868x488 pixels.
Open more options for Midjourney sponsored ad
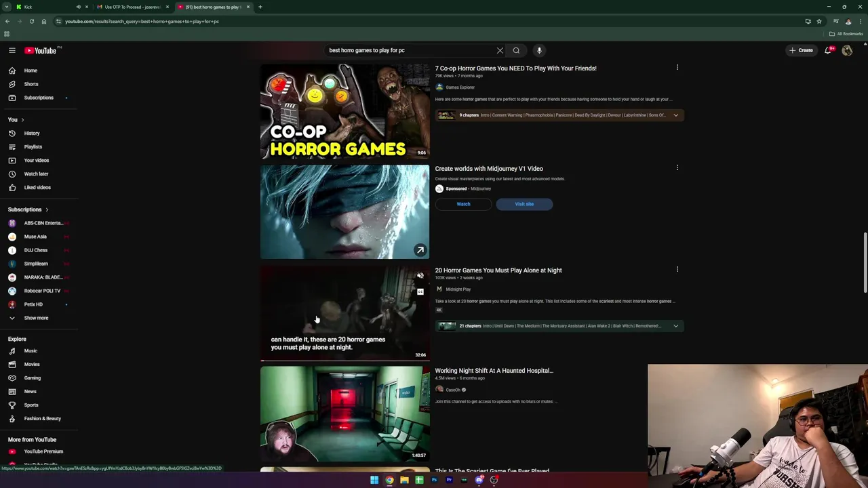[x=677, y=167]
